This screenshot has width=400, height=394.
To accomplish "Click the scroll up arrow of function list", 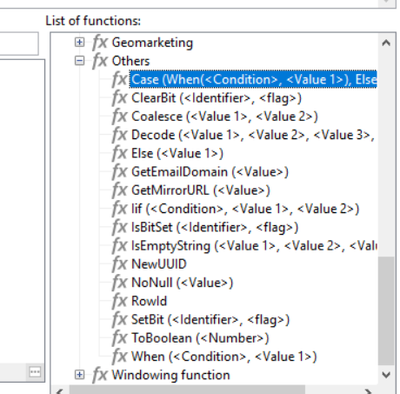I will (x=386, y=43).
